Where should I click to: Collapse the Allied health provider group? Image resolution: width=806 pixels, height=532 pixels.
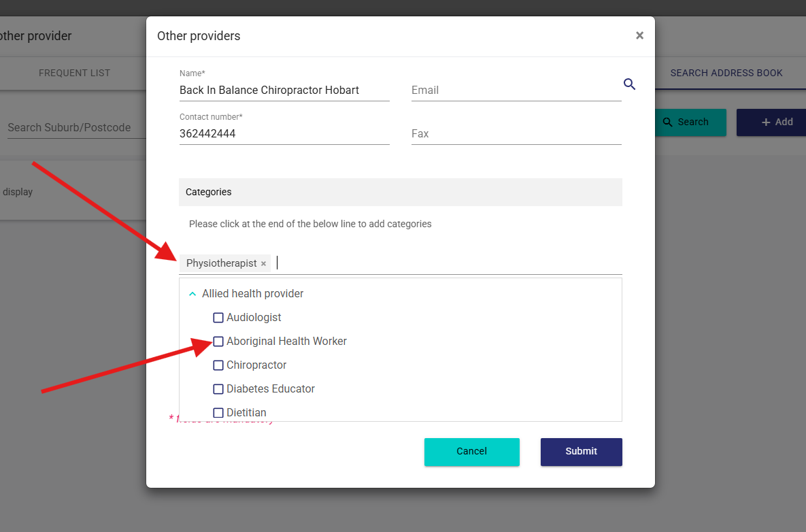click(192, 294)
